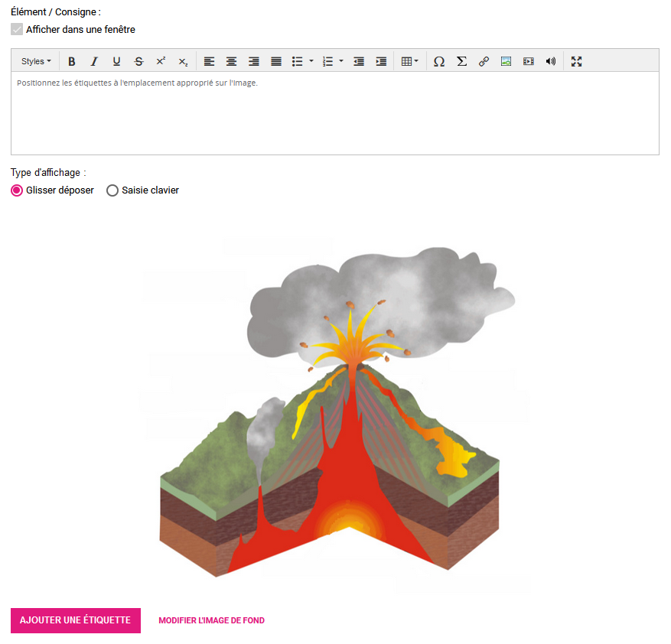Click inside the instruction text editor area
Screen dimensions: 671x644
334,115
